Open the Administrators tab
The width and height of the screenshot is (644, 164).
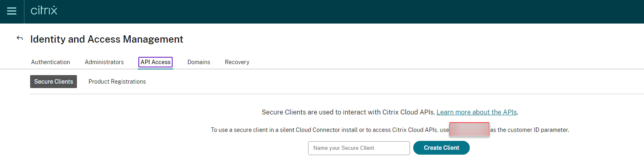pyautogui.click(x=104, y=62)
